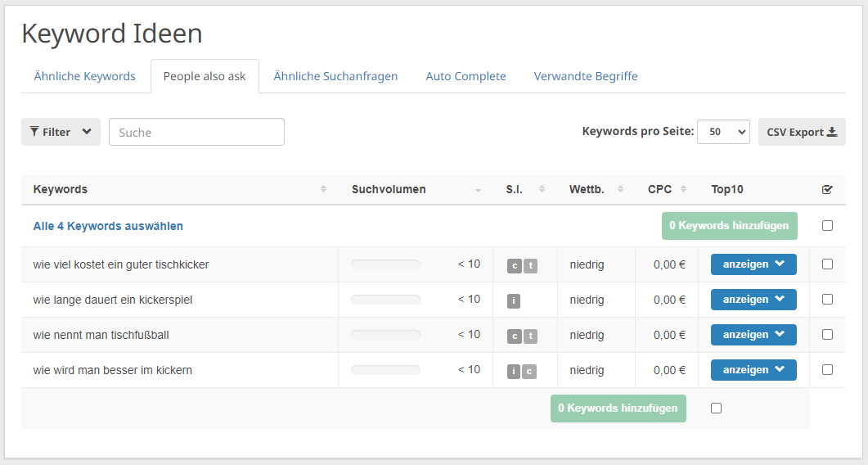868x465 pixels.
Task: Tick checkbox for 'wie viel kostet ein guter tischkicker'
Action: (x=827, y=264)
